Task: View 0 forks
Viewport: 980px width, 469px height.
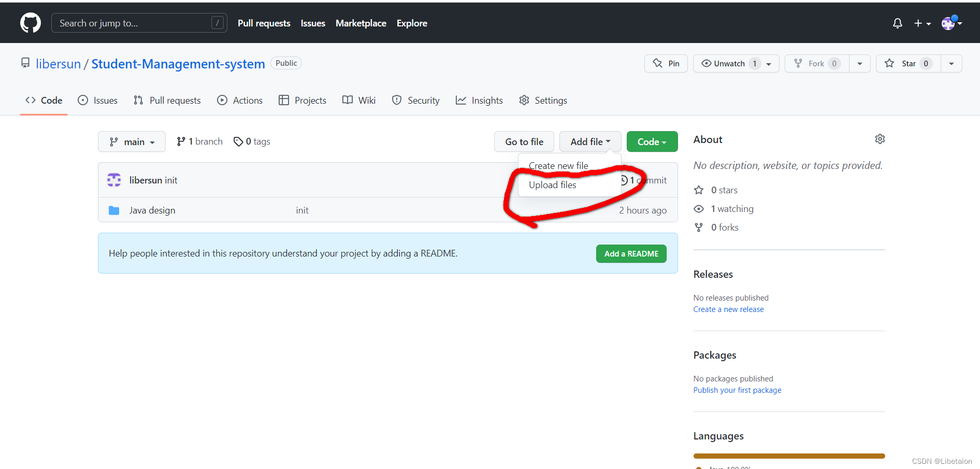Action: coord(716,228)
